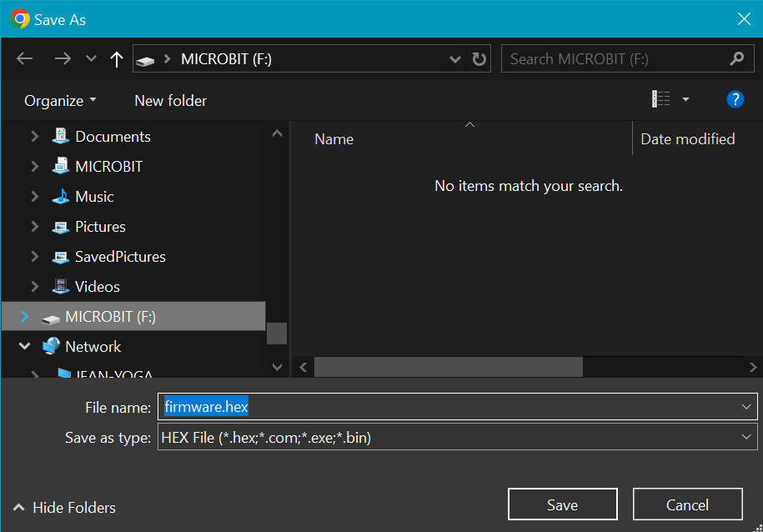The image size is (763, 532).
Task: Select SavedPictures in the navigation pane
Action: [x=120, y=257]
